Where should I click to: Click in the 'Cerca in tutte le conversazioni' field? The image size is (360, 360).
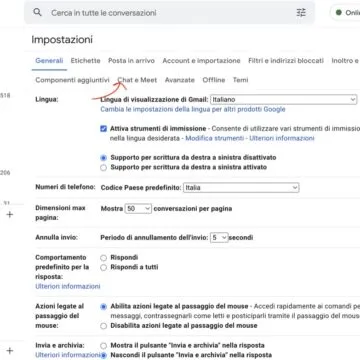[x=169, y=13]
